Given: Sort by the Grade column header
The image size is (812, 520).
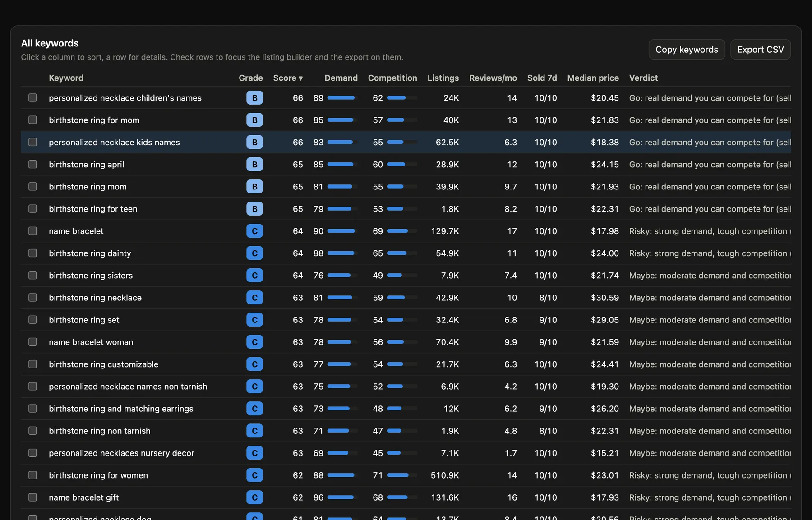Looking at the screenshot, I should [x=250, y=78].
